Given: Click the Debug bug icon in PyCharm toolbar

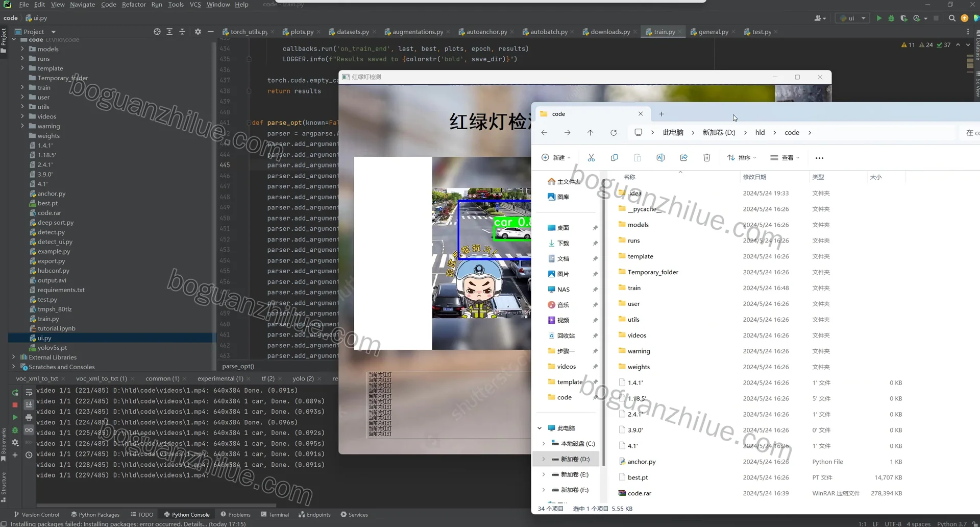Looking at the screenshot, I should point(891,18).
